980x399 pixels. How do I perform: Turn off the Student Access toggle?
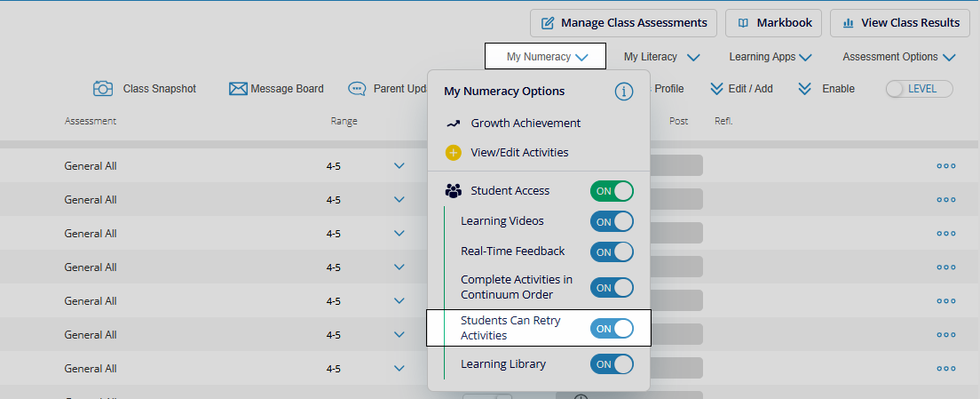point(612,191)
